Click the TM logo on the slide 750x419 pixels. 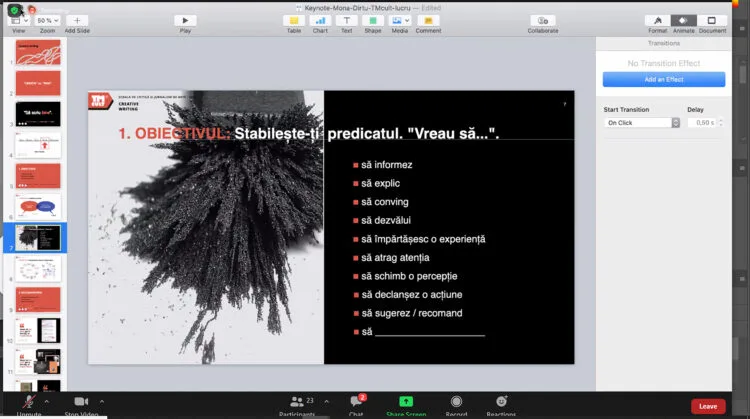pyautogui.click(x=99, y=101)
